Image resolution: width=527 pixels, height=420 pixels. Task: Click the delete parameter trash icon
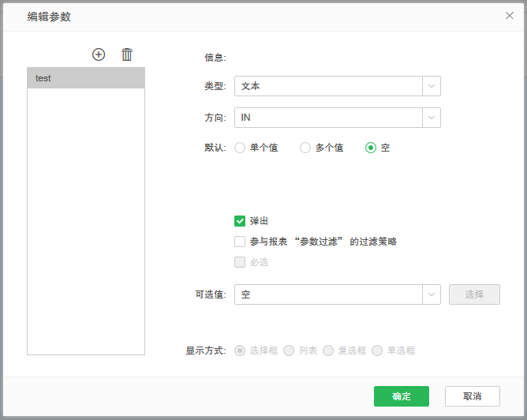click(127, 54)
